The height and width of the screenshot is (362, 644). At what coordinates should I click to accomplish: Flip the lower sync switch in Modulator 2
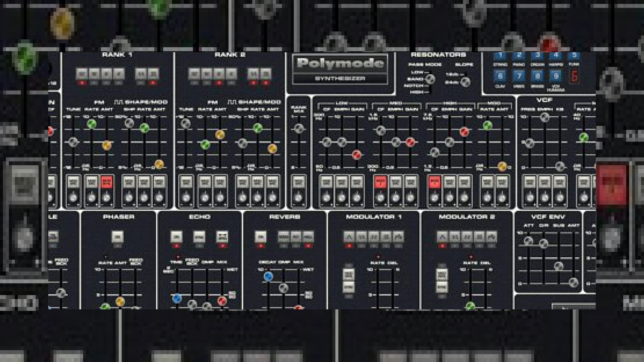[x=442, y=287]
